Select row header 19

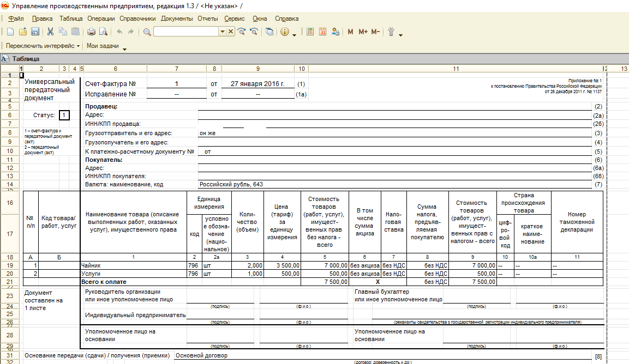(x=10, y=265)
